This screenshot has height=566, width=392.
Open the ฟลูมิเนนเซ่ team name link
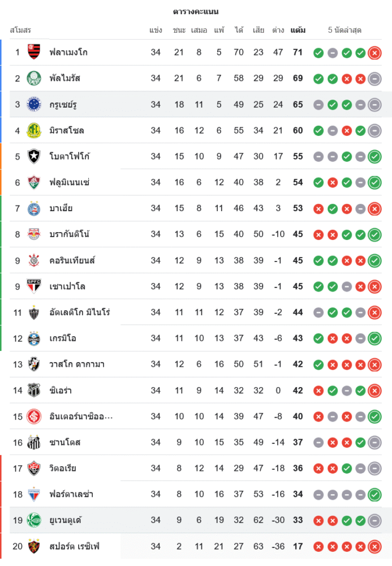coord(70,182)
